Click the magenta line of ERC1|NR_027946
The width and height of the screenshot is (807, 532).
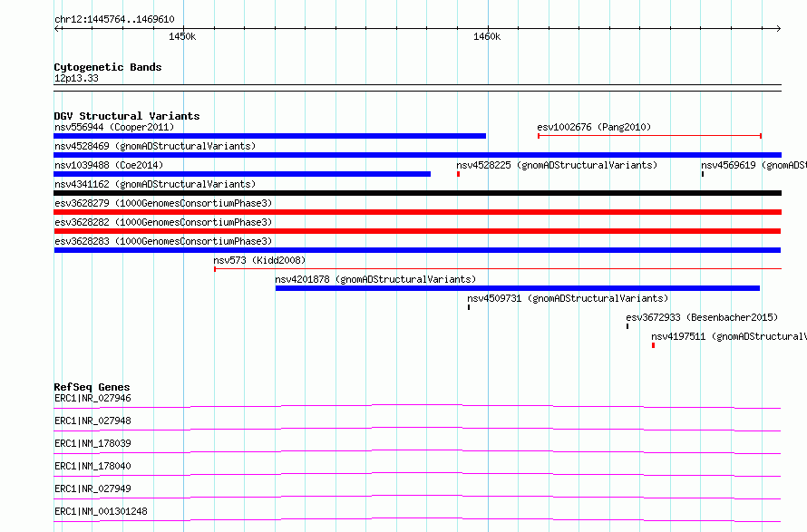[x=417, y=406]
